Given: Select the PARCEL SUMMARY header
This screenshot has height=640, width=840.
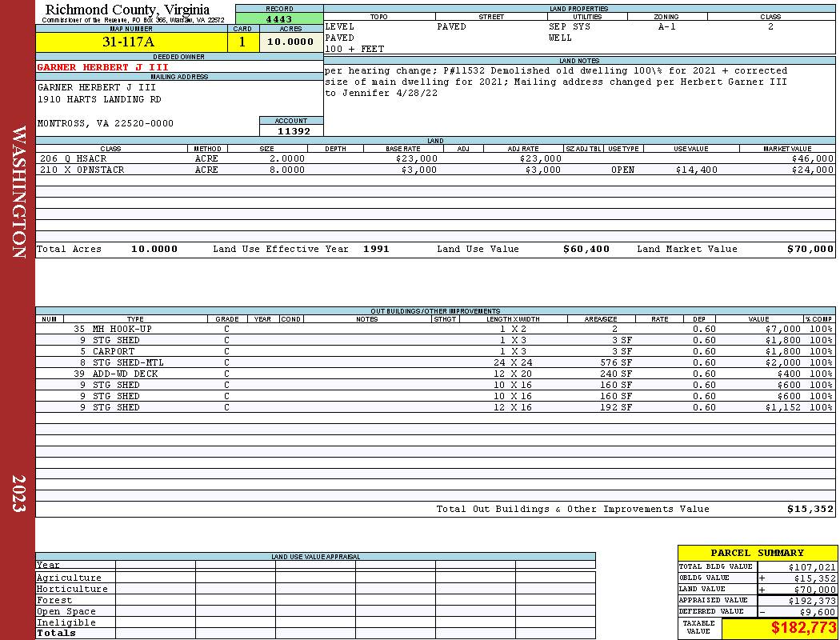Looking at the screenshot, I should click(757, 554).
